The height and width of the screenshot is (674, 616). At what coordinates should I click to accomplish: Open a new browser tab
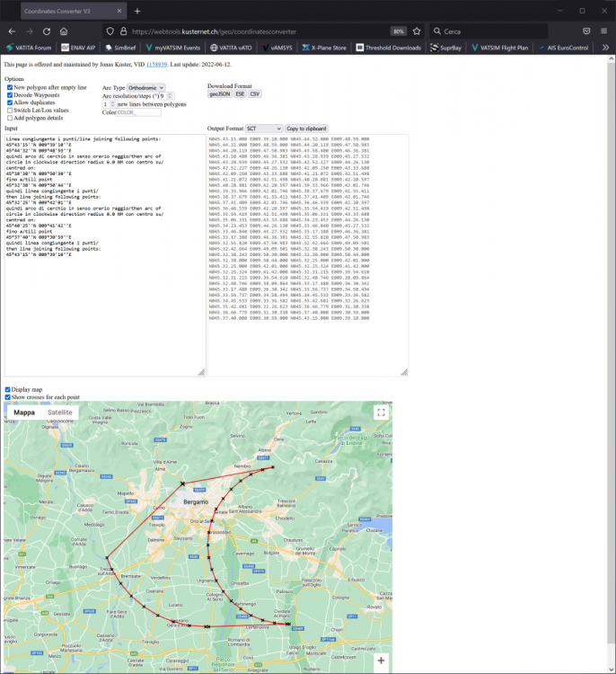(x=137, y=11)
